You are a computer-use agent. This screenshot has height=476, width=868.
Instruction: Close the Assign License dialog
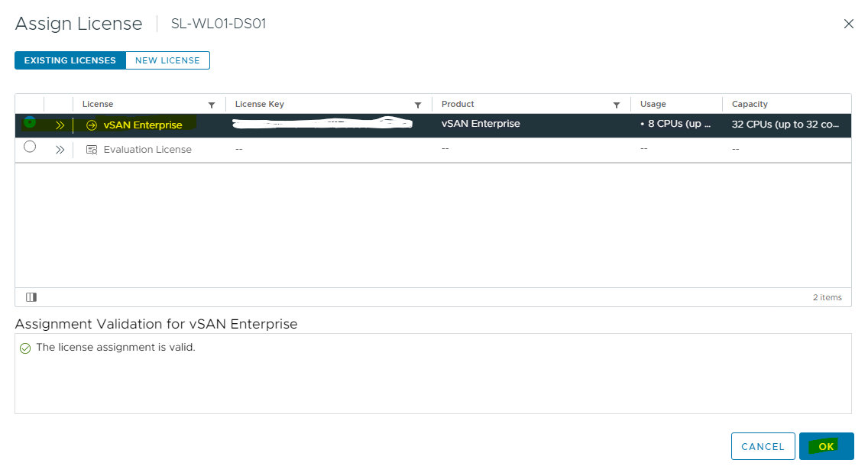pyautogui.click(x=848, y=24)
